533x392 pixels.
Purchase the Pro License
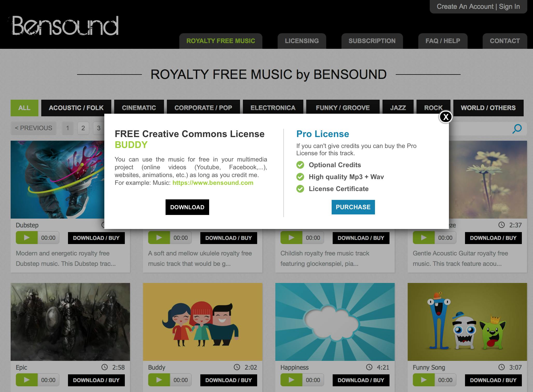tap(353, 207)
